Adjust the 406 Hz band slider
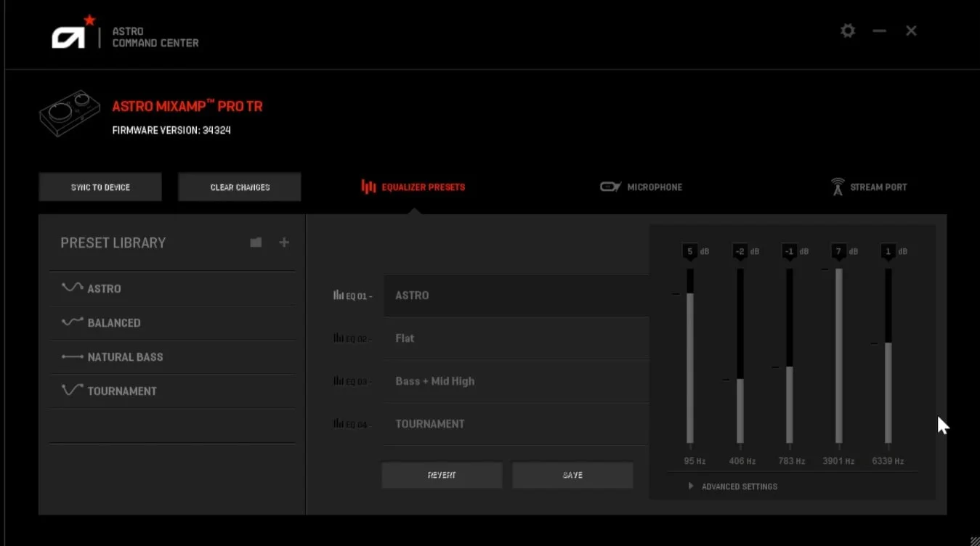This screenshot has width=980, height=546. [x=740, y=356]
